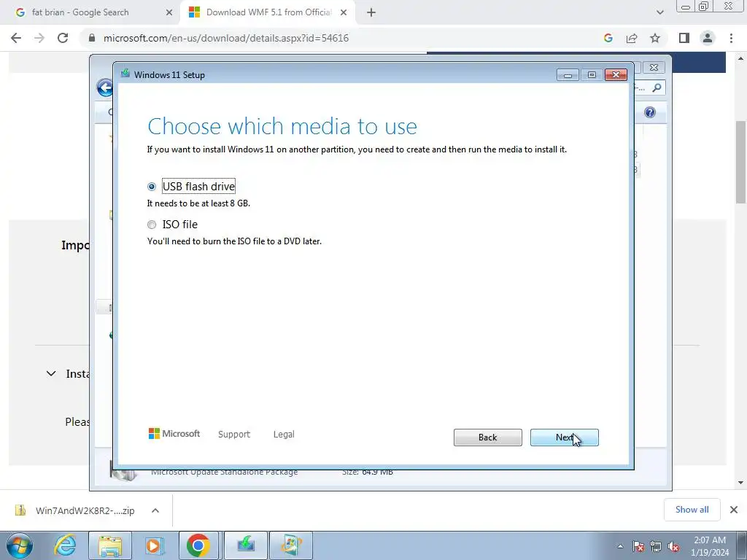Screen dimensions: 747x560
Task: Click the scroll up arrow of the page scrollbar
Action: point(740,58)
